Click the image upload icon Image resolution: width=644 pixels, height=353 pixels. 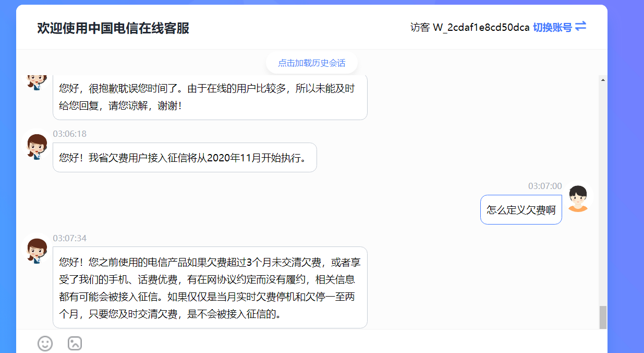pos(75,344)
